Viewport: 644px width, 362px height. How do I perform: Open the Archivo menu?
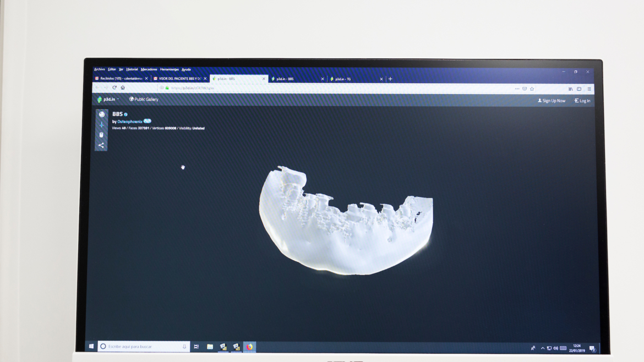point(100,69)
